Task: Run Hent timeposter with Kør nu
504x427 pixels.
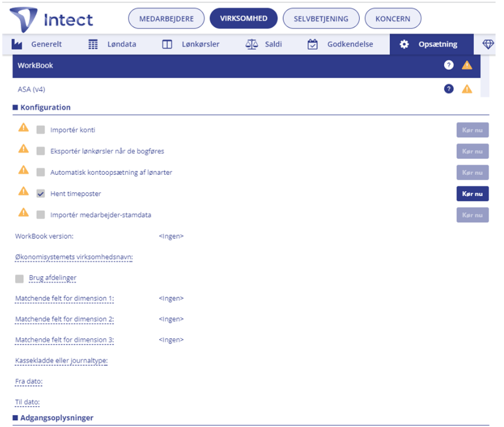Action: [472, 194]
